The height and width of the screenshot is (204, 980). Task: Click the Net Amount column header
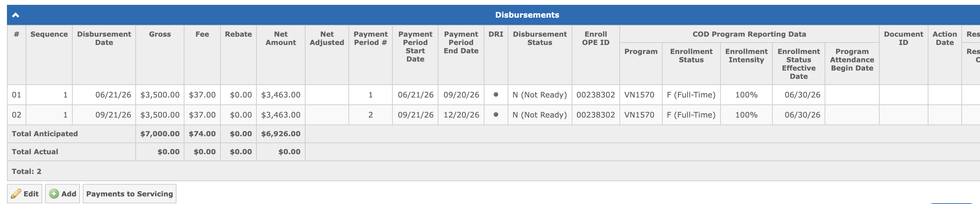281,38
